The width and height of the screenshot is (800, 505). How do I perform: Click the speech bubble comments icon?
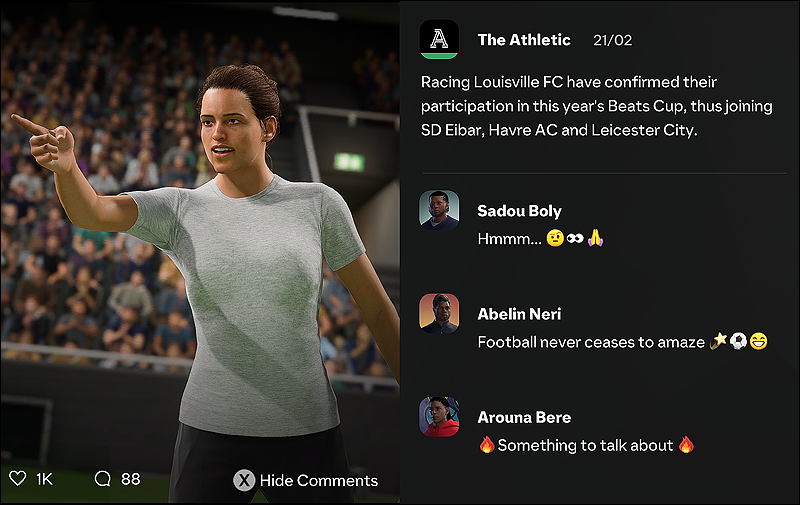click(103, 478)
